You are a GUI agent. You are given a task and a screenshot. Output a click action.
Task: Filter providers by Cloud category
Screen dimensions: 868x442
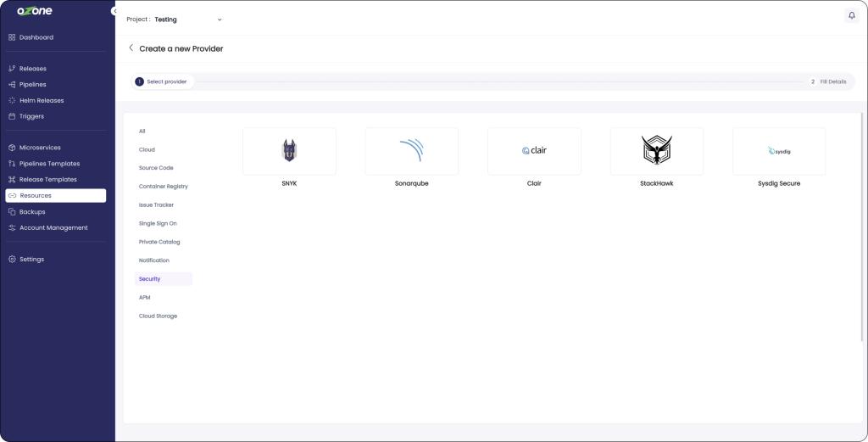tap(147, 149)
